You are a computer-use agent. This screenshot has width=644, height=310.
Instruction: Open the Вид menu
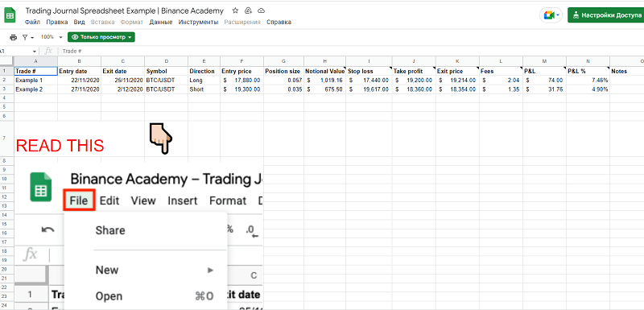click(x=79, y=23)
